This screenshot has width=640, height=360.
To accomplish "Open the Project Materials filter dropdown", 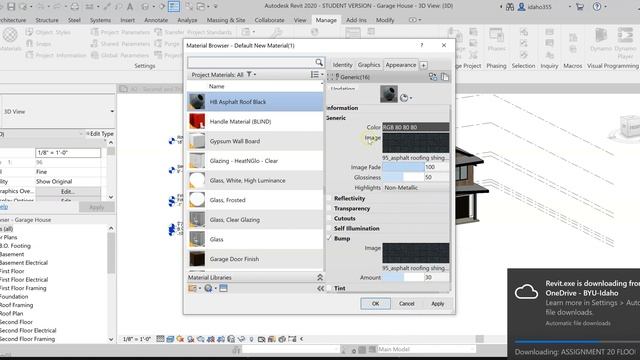I will pyautogui.click(x=251, y=75).
